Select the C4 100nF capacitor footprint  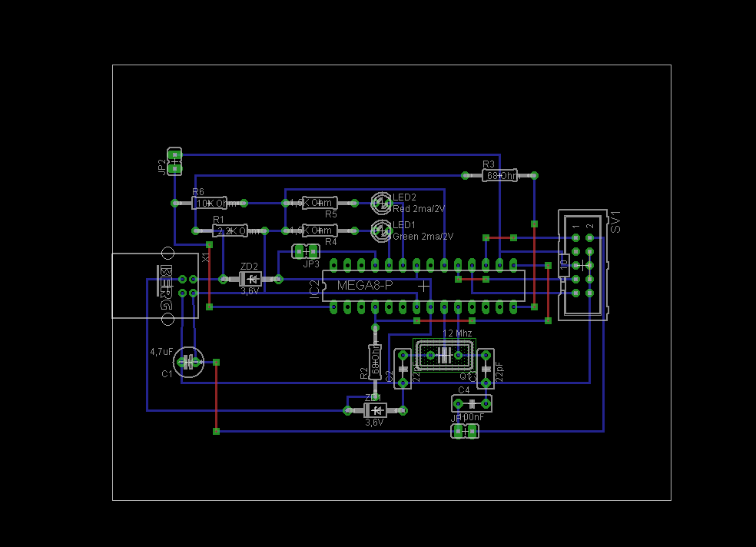pos(472,403)
